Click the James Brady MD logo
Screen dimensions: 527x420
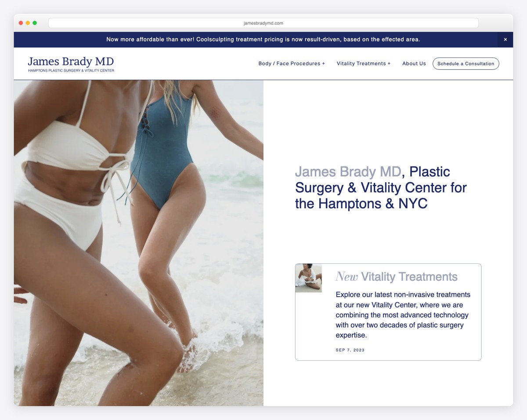pyautogui.click(x=71, y=61)
